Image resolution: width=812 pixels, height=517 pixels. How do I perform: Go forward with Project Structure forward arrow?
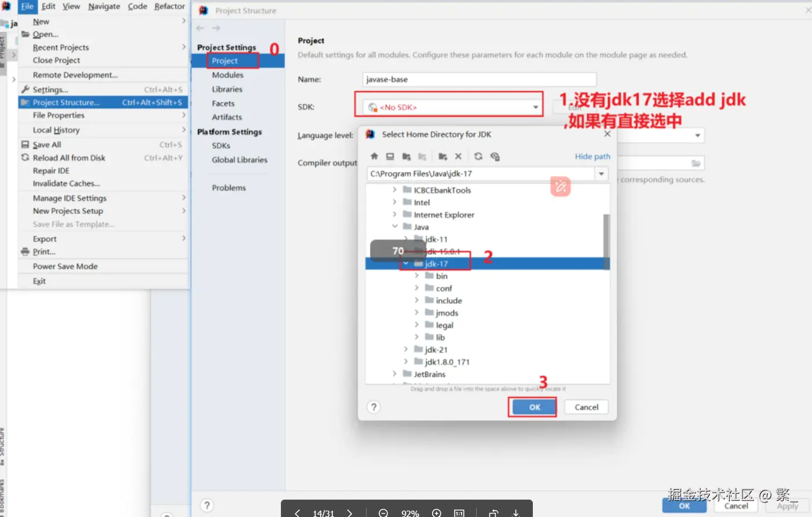pos(216,28)
